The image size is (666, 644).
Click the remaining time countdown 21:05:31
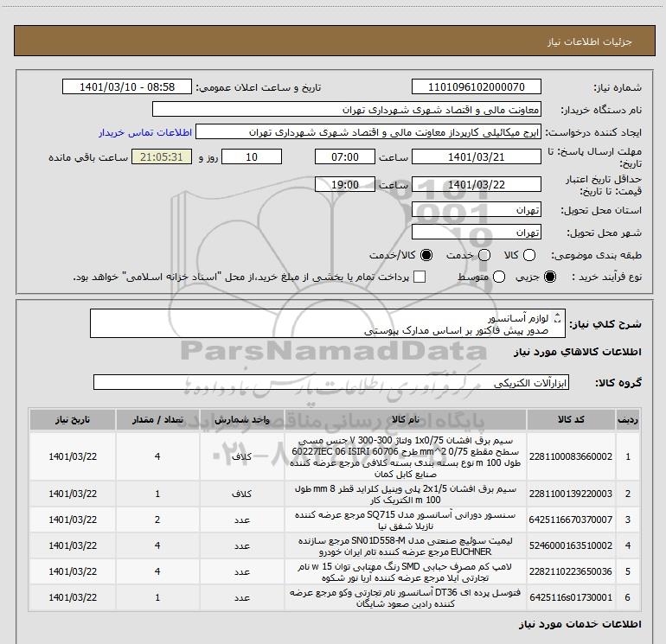162,156
